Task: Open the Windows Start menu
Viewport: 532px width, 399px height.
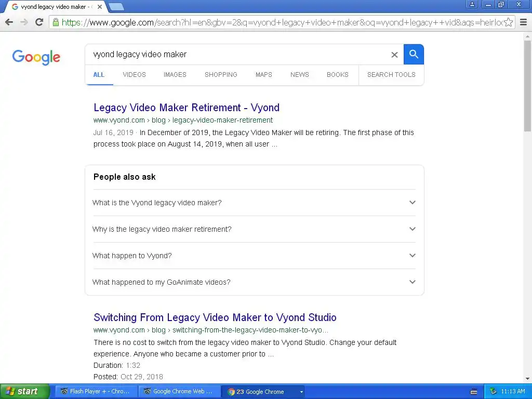Action: pos(25,391)
